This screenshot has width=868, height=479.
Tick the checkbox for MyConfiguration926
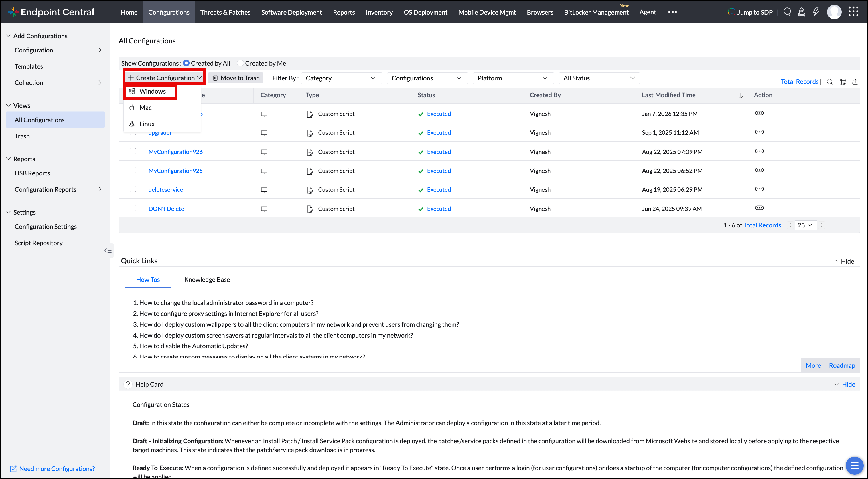click(133, 151)
